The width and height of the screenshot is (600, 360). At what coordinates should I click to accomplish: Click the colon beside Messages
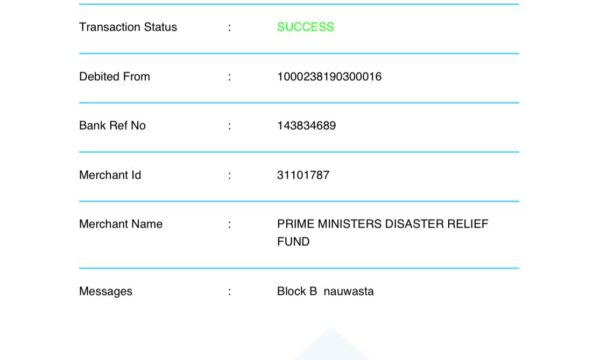click(x=229, y=292)
